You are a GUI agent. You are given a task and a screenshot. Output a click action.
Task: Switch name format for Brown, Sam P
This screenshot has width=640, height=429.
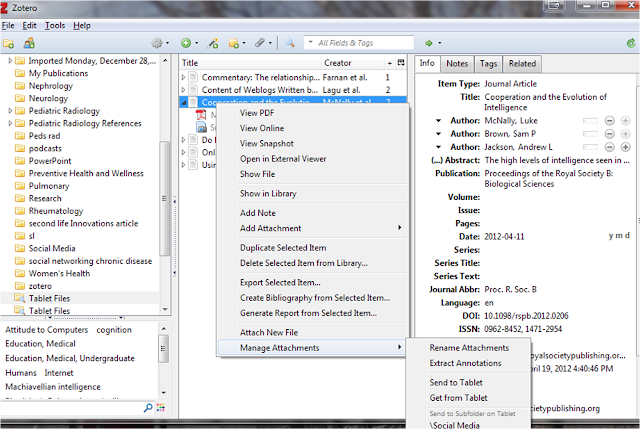[x=590, y=134]
